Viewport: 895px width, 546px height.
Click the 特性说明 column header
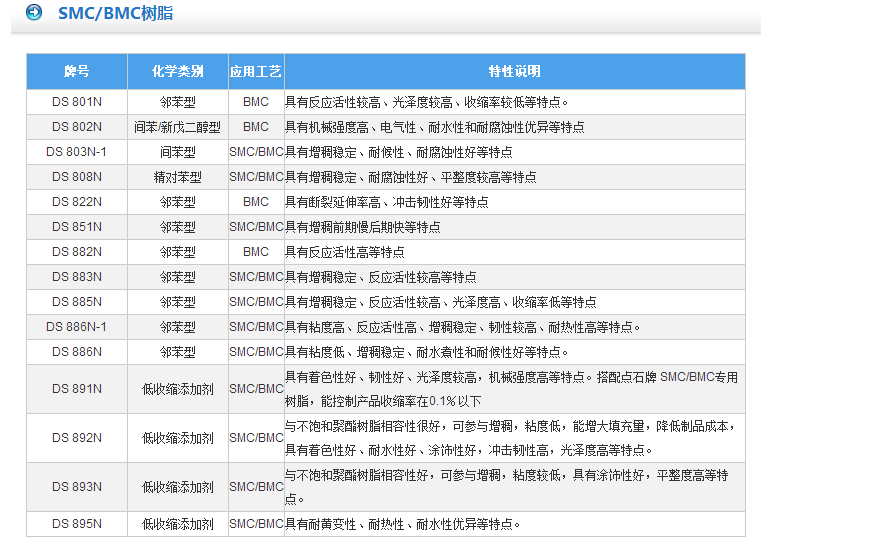[514, 72]
